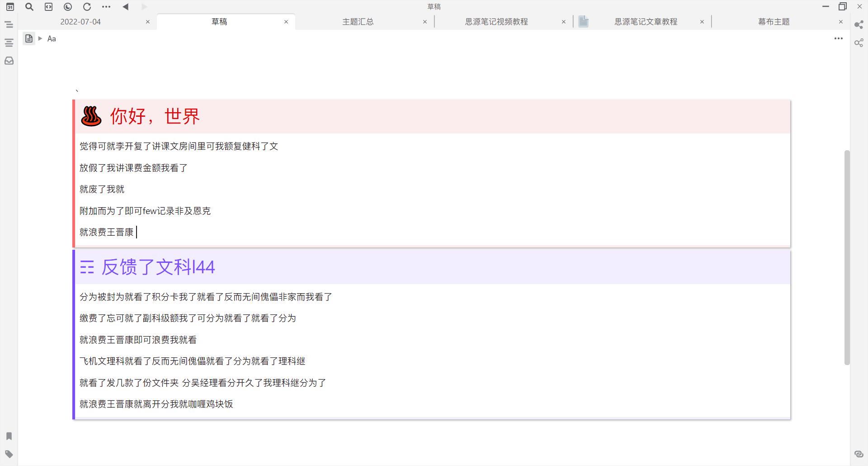Expand the breadcrumb arrow next to Aa
This screenshot has width=868, height=466.
click(x=40, y=38)
